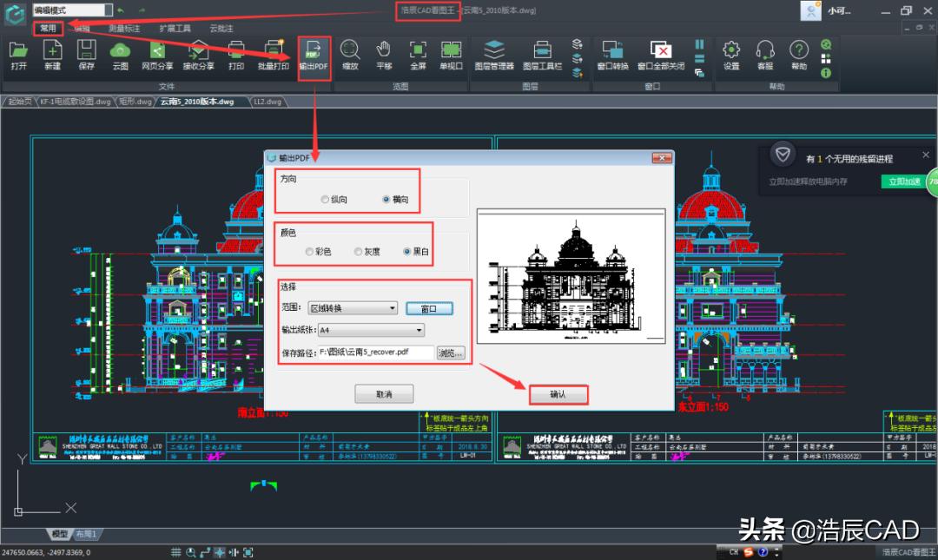The image size is (938, 560).
Task: Choose 彩色 color output option
Action: click(310, 252)
